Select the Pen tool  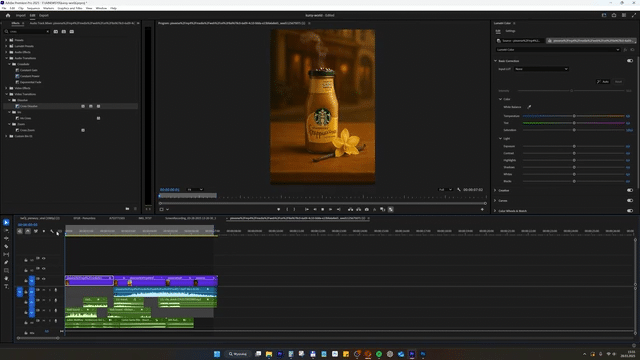pos(6,262)
